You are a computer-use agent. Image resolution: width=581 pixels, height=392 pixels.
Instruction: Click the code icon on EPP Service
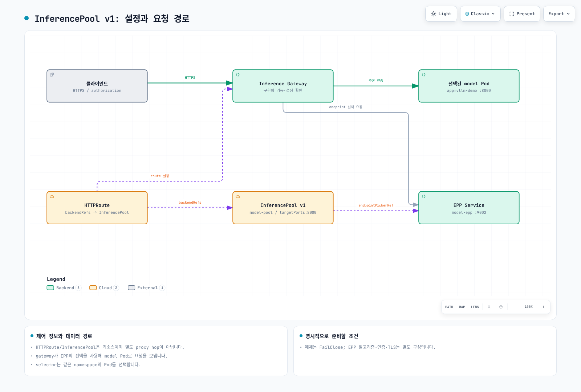[x=424, y=197]
